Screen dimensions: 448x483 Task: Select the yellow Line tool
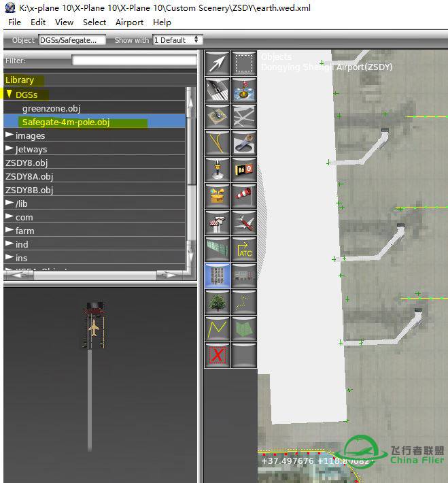[218, 329]
